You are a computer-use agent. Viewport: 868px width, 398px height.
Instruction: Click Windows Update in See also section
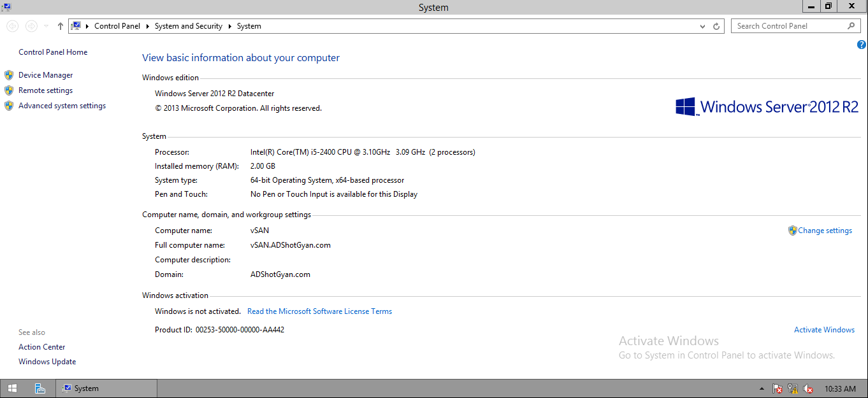(x=47, y=361)
